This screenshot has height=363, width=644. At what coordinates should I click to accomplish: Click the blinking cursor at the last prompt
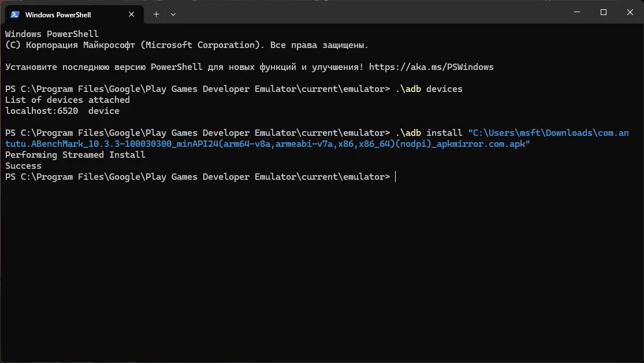tap(396, 177)
